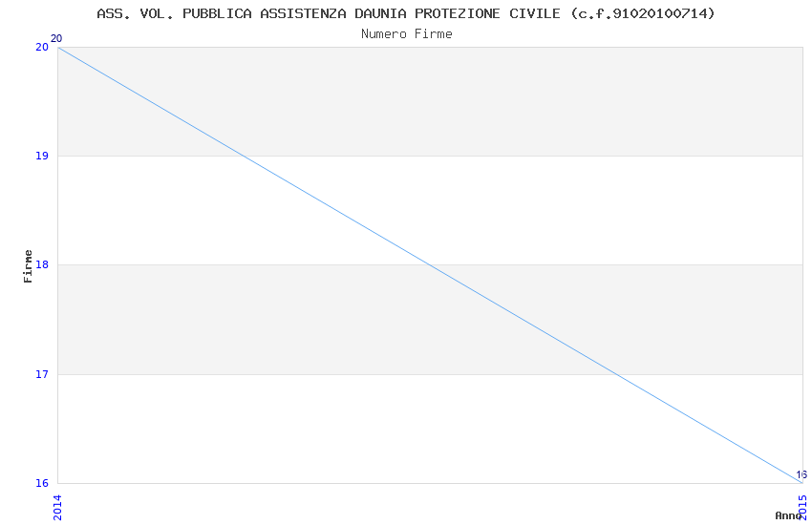Click the blue trend line

tap(430, 265)
